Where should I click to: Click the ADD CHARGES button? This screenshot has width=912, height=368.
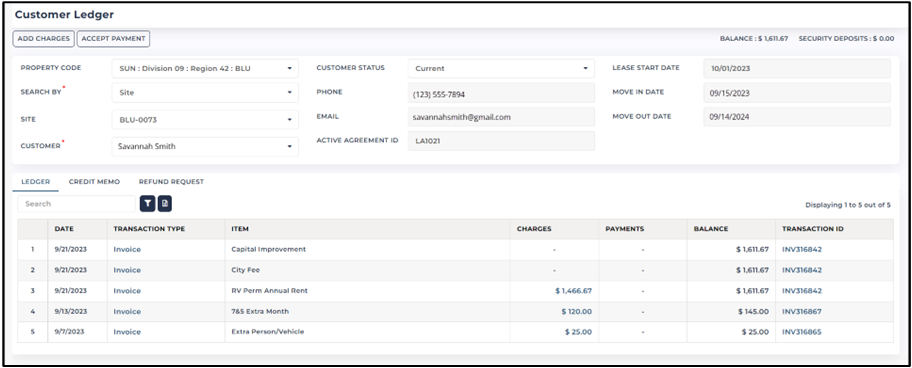pos(44,39)
